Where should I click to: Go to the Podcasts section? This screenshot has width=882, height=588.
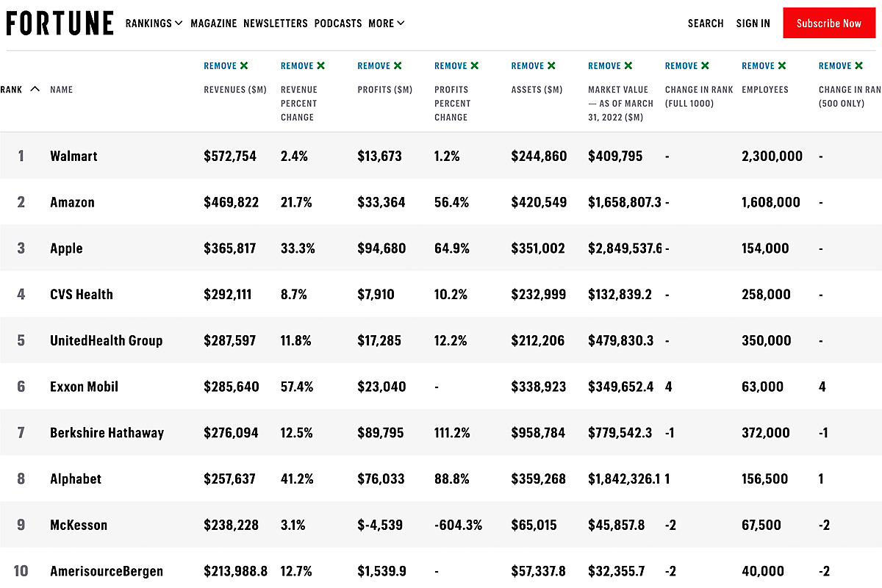coord(338,24)
